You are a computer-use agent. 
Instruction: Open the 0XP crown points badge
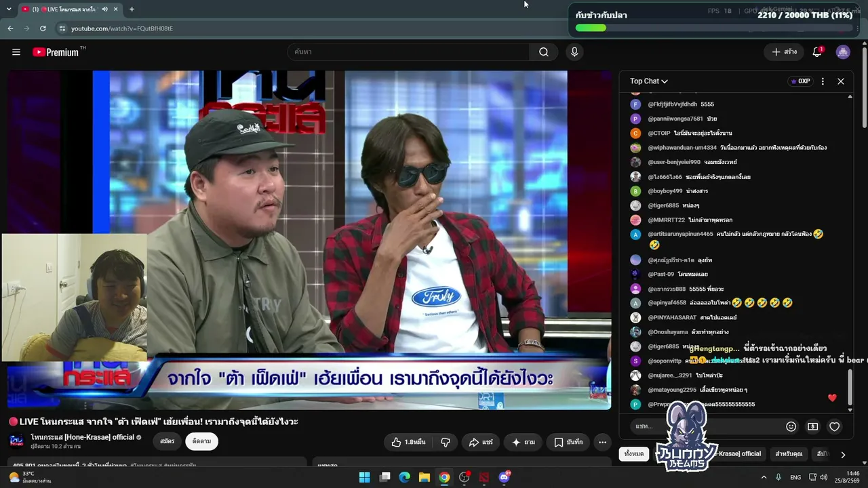800,81
